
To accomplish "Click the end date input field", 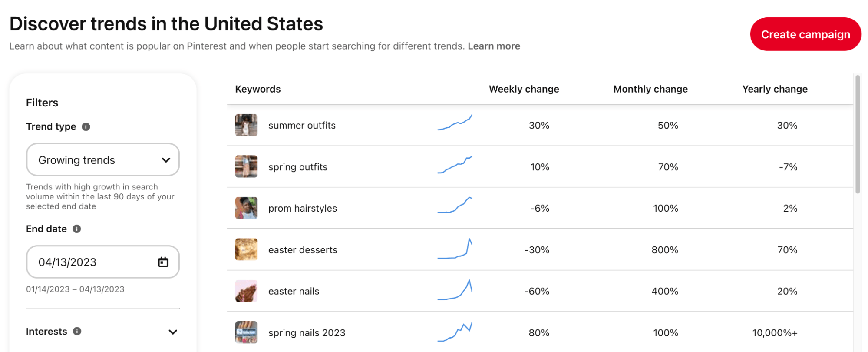I will 87,262.
